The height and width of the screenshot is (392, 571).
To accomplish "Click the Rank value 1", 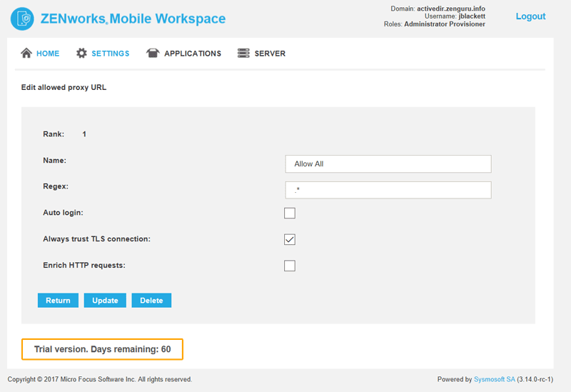I will (84, 134).
